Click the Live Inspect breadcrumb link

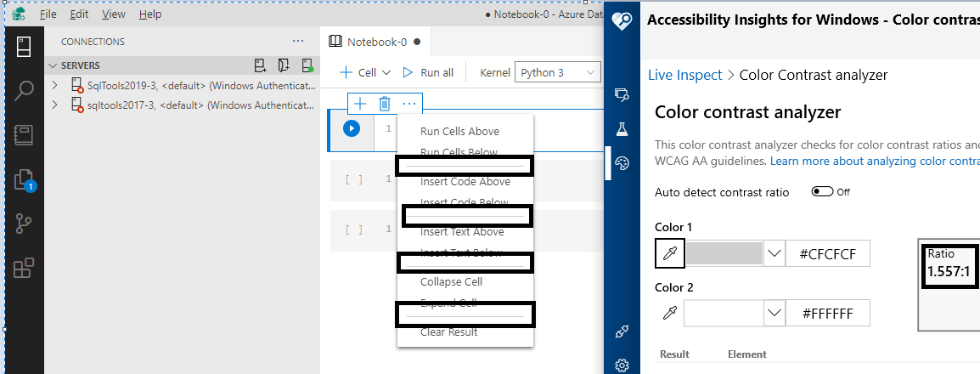click(x=684, y=75)
